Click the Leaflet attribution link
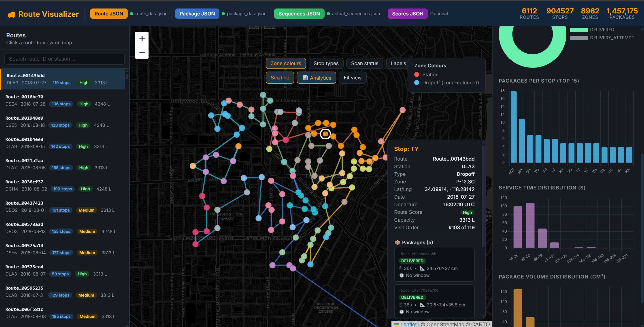Image resolution: width=644 pixels, height=327 pixels. click(x=408, y=324)
